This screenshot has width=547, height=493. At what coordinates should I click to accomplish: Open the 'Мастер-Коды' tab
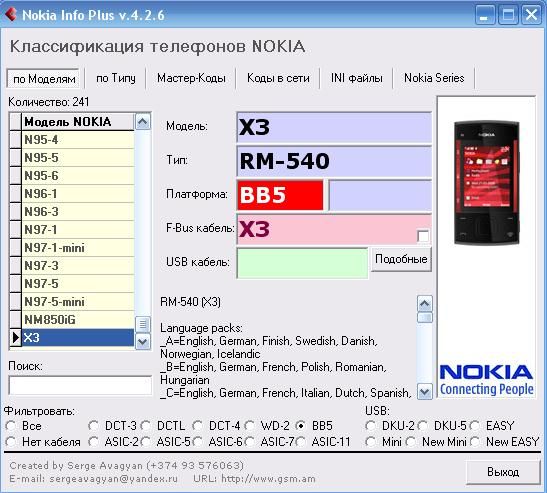click(x=191, y=78)
